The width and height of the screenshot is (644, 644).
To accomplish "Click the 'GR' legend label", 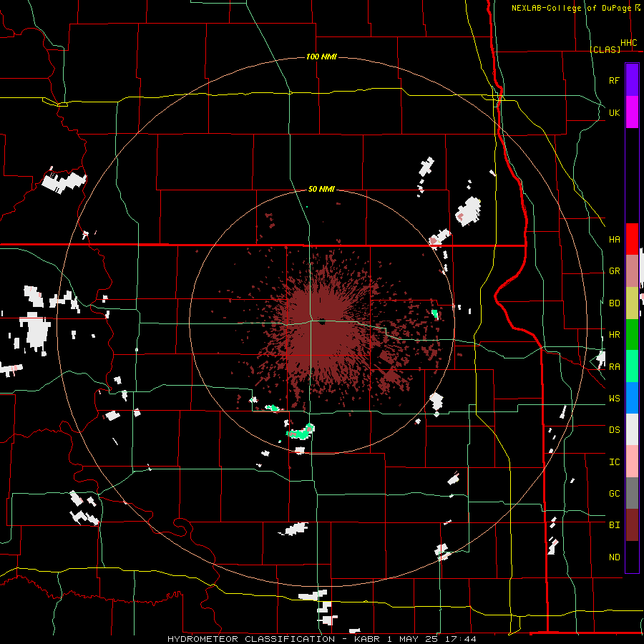I will (614, 271).
